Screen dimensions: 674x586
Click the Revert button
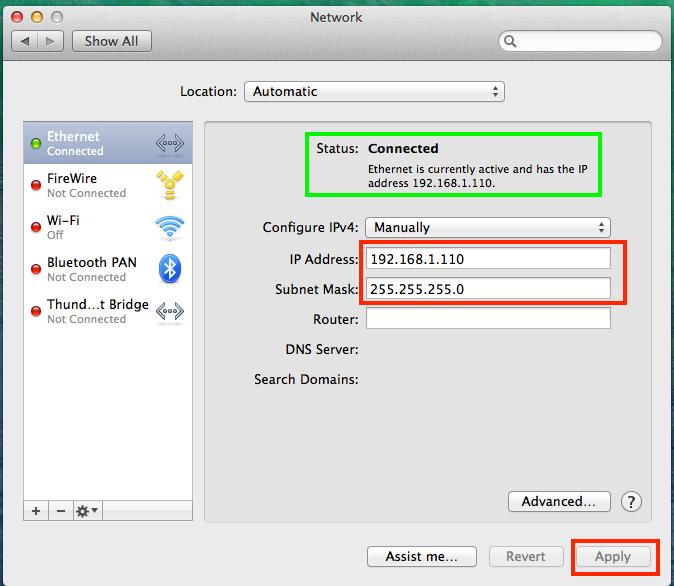point(526,556)
